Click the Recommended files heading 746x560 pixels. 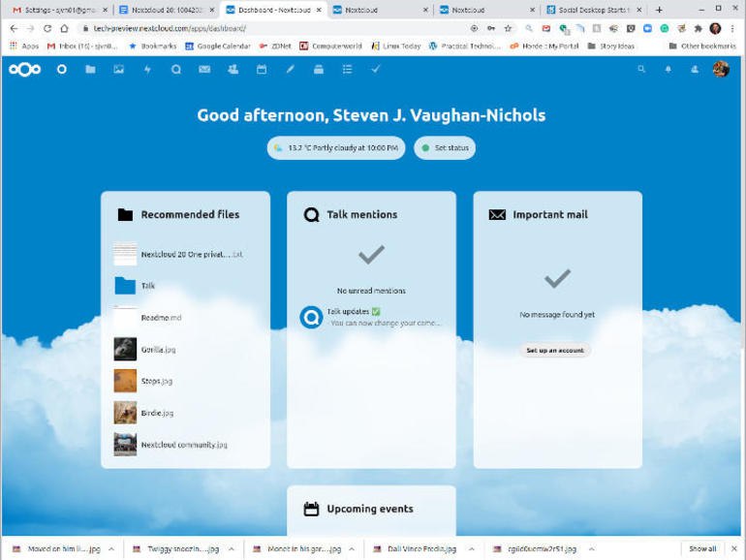point(190,214)
